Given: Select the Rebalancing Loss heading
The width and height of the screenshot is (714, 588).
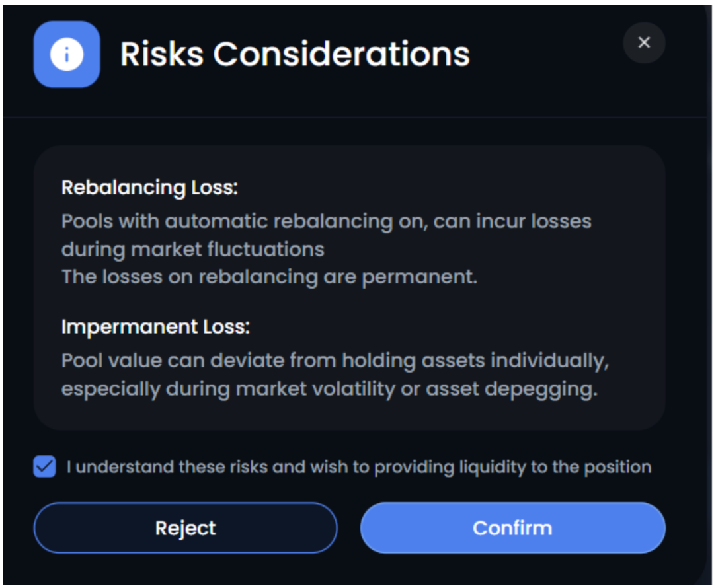Looking at the screenshot, I should pos(149,188).
